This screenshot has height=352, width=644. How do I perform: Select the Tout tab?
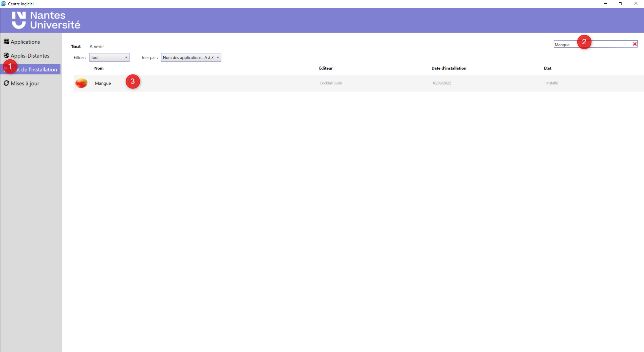tap(76, 46)
